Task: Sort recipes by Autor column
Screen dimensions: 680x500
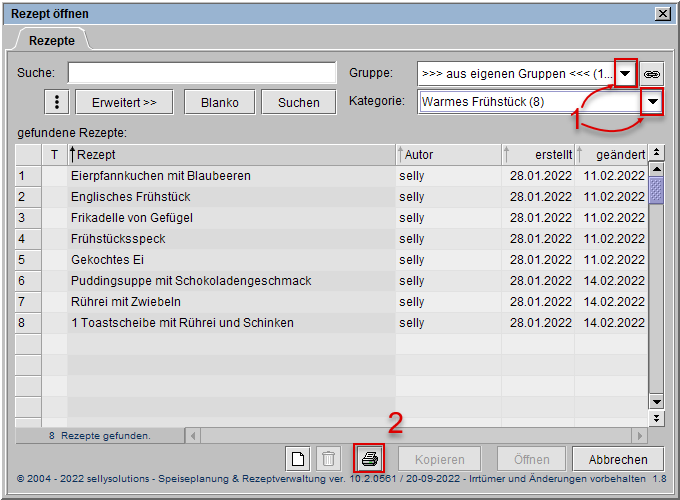Action: 447,154
